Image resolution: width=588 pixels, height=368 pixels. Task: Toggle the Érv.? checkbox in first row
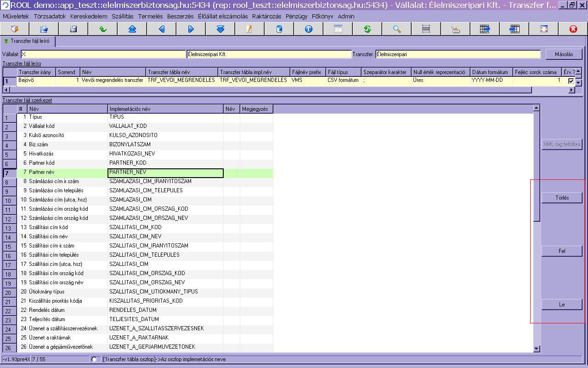[x=571, y=81]
